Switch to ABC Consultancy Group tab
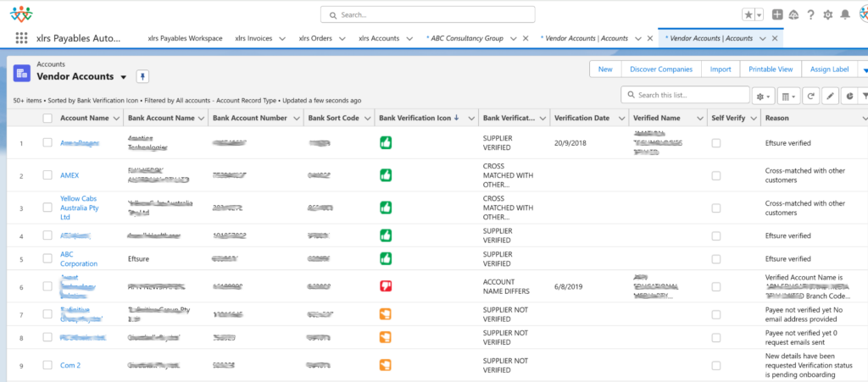868x382 pixels. click(x=466, y=38)
